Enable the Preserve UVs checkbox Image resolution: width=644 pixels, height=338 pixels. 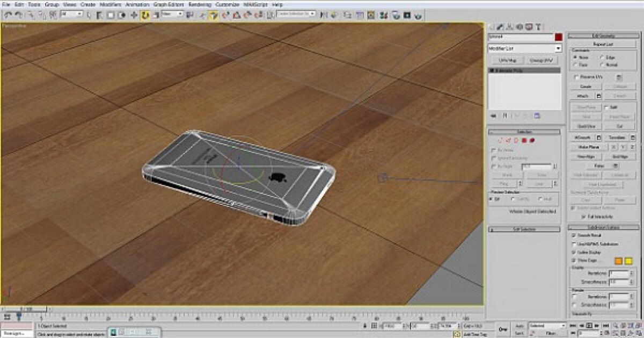tap(577, 77)
